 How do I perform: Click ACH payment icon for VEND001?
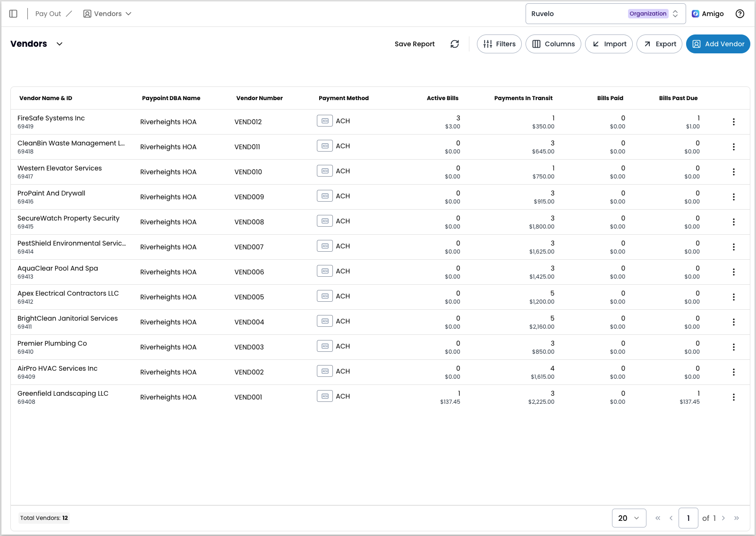(x=325, y=396)
